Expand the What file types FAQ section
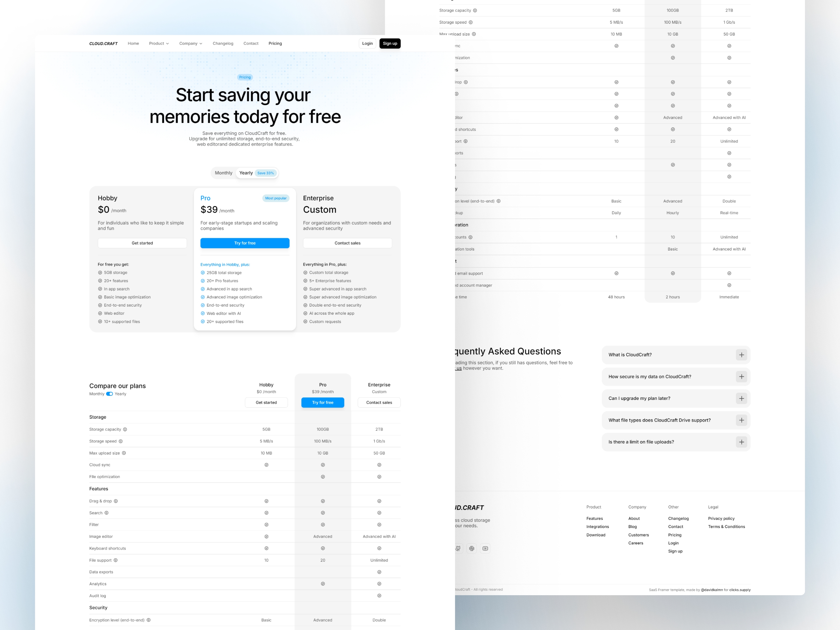840x630 pixels. tap(741, 420)
